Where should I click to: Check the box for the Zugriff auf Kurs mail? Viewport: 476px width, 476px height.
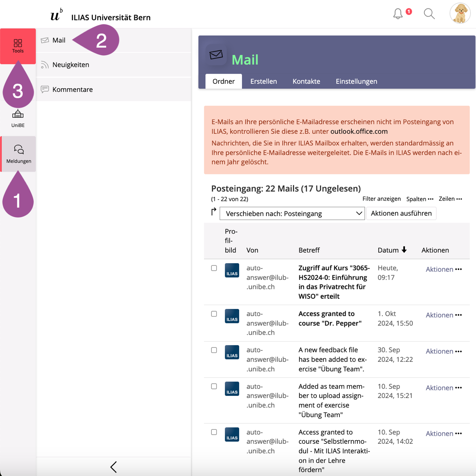(x=214, y=268)
